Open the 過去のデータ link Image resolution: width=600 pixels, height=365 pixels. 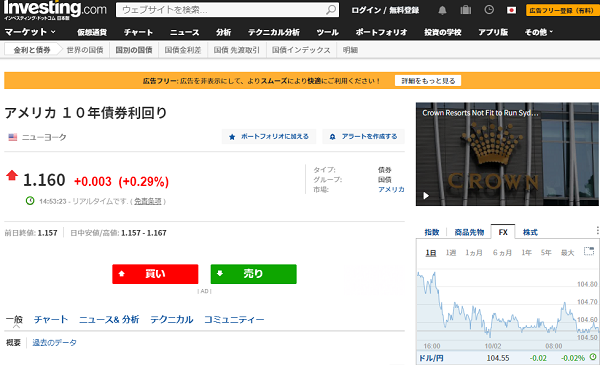pyautogui.click(x=54, y=342)
